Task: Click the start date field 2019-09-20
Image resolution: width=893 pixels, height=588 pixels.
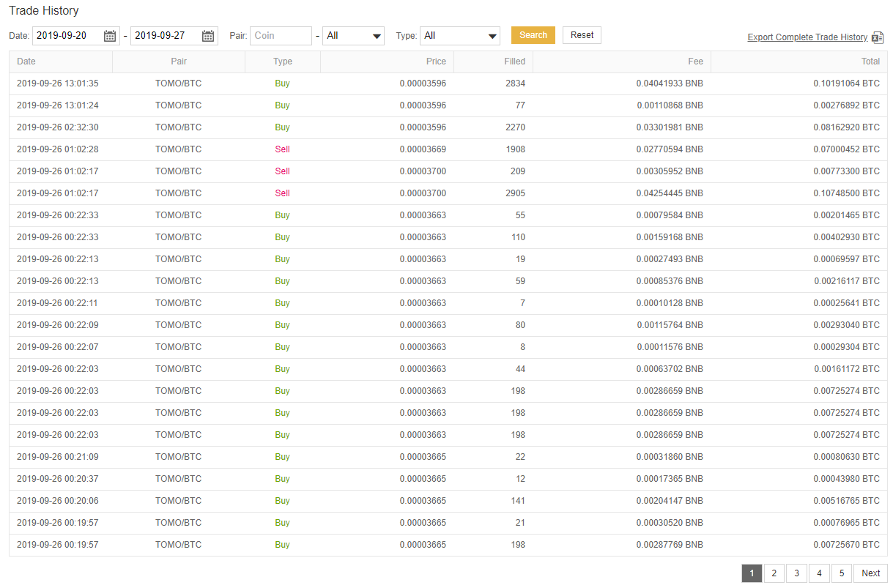Action: click(x=76, y=35)
